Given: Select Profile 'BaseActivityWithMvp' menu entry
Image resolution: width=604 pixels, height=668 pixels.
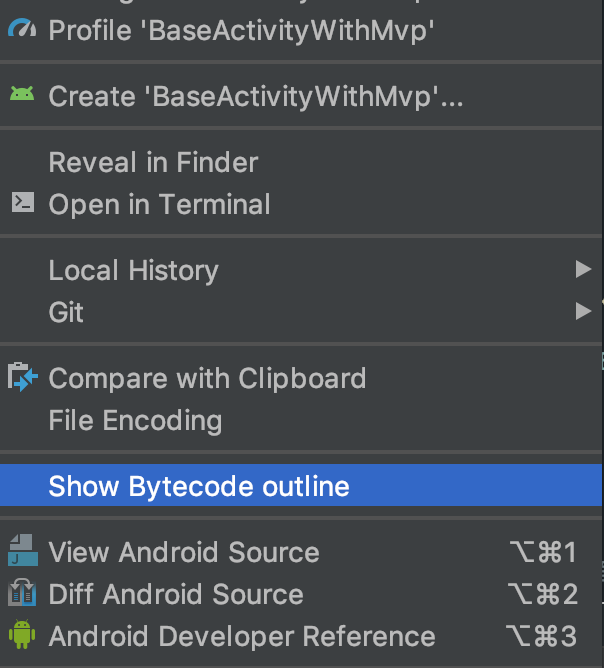Looking at the screenshot, I should tap(241, 30).
